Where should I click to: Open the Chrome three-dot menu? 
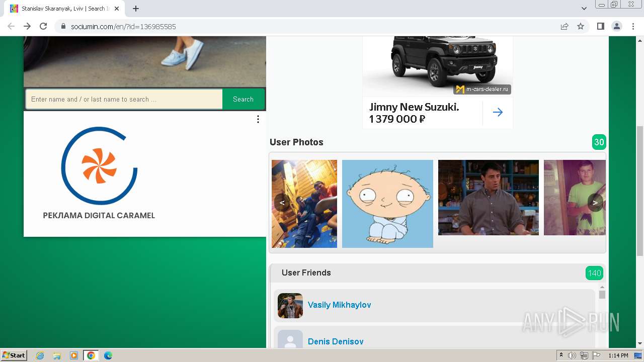633,26
